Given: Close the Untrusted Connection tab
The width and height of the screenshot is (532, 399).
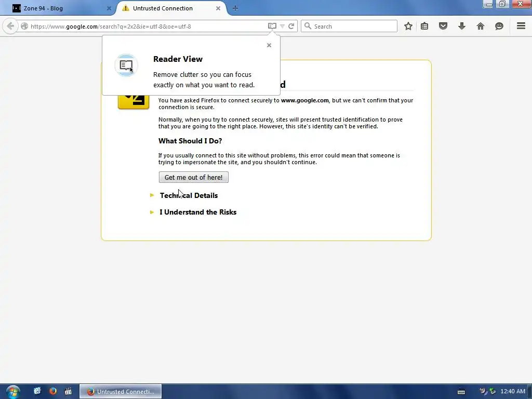Looking at the screenshot, I should click(218, 8).
